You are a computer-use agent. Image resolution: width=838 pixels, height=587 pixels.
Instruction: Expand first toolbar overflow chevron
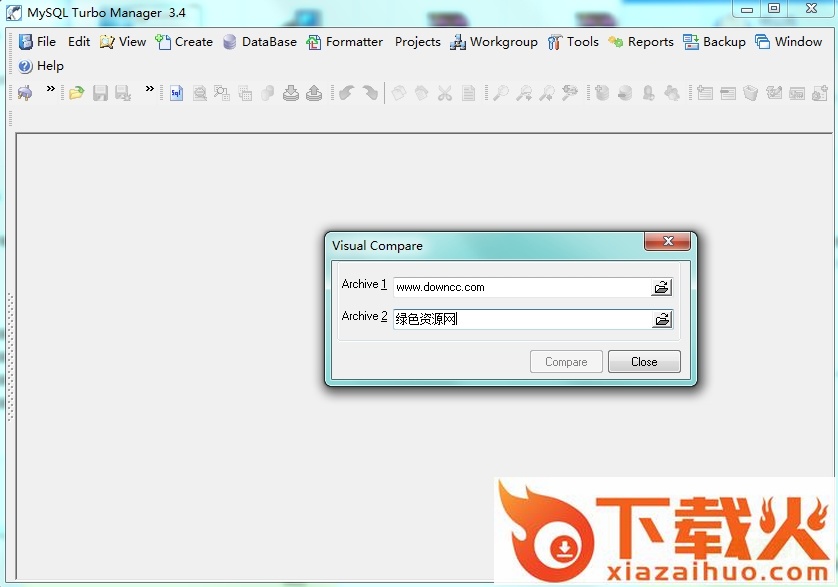coord(51,89)
